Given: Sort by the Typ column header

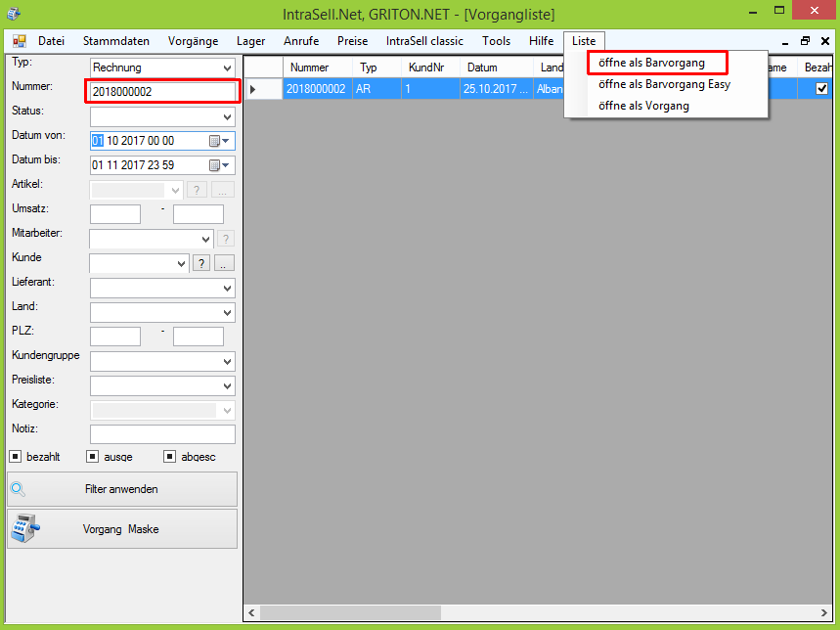Looking at the screenshot, I should click(377, 67).
